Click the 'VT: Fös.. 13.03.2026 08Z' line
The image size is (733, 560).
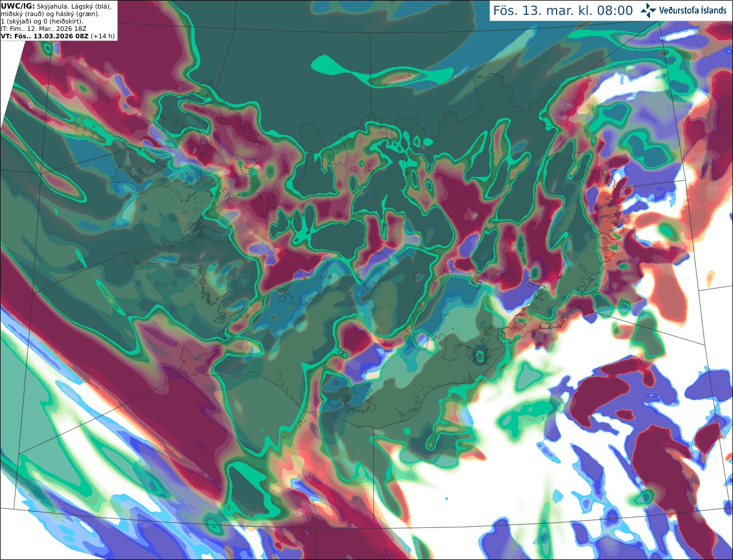[45, 36]
